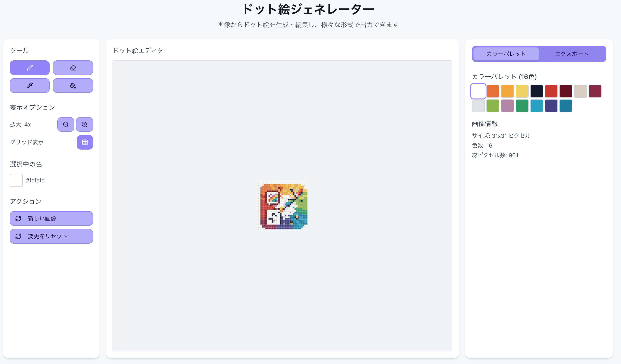Click the 新しい画像 button
Image resolution: width=621 pixels, height=364 pixels.
tap(51, 218)
